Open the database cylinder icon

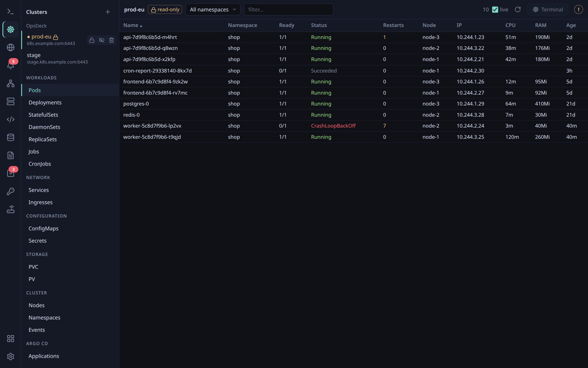coord(10,137)
